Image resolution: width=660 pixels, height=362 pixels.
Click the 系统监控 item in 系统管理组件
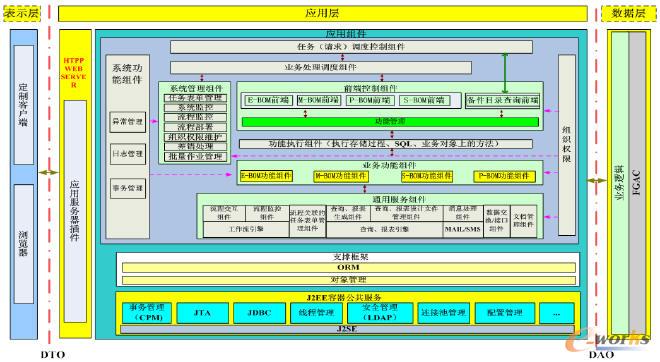(x=195, y=108)
